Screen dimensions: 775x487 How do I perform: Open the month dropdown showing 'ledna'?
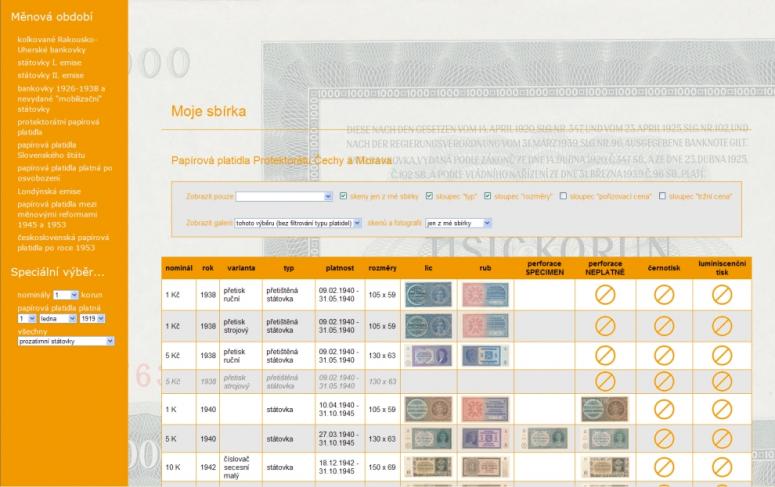pyautogui.click(x=58, y=319)
